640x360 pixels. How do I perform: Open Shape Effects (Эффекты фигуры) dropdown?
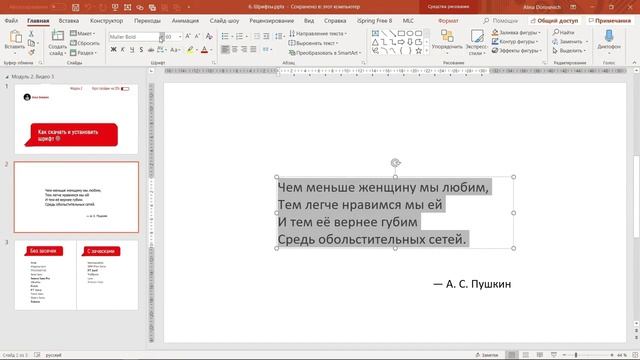[517, 51]
